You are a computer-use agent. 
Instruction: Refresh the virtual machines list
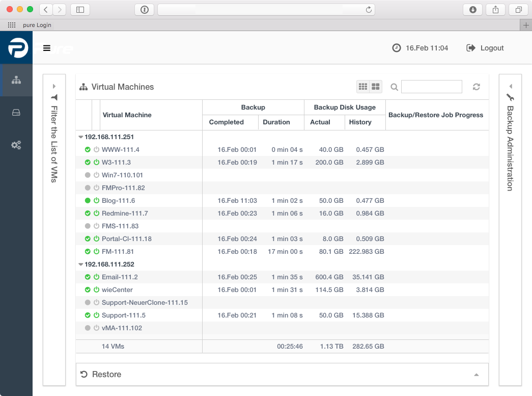[x=477, y=87]
